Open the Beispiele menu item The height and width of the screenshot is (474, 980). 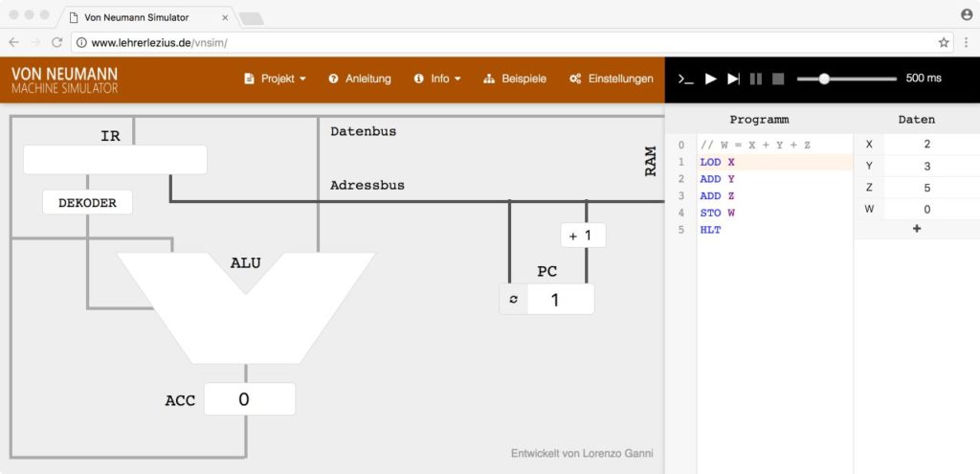coord(515,79)
